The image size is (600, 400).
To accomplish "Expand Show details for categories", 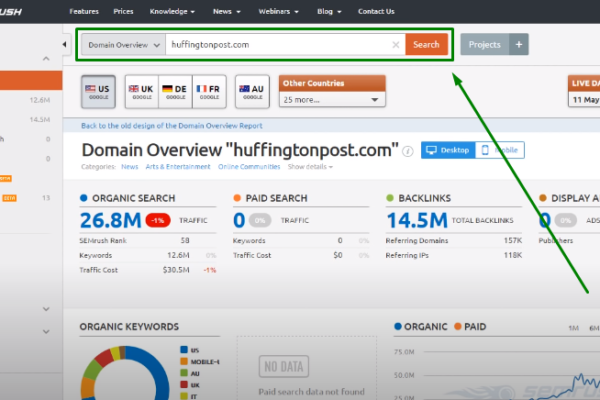I will click(x=310, y=167).
